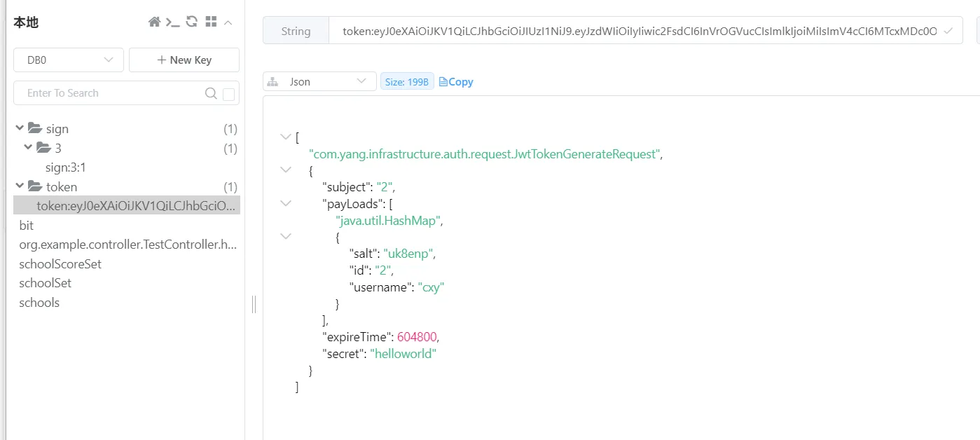The width and height of the screenshot is (980, 440).
Task: Click the home icon in connection header
Action: click(x=155, y=22)
